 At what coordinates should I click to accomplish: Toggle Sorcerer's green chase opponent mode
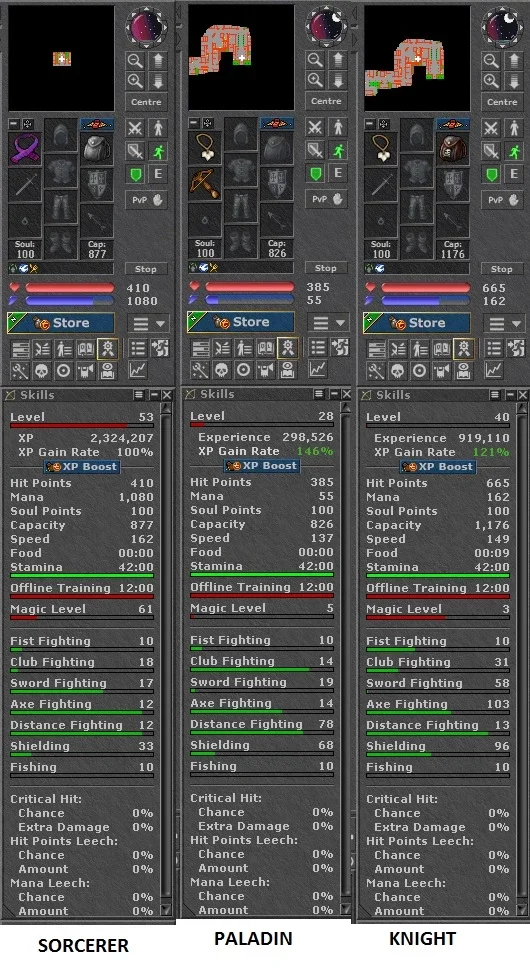point(158,152)
